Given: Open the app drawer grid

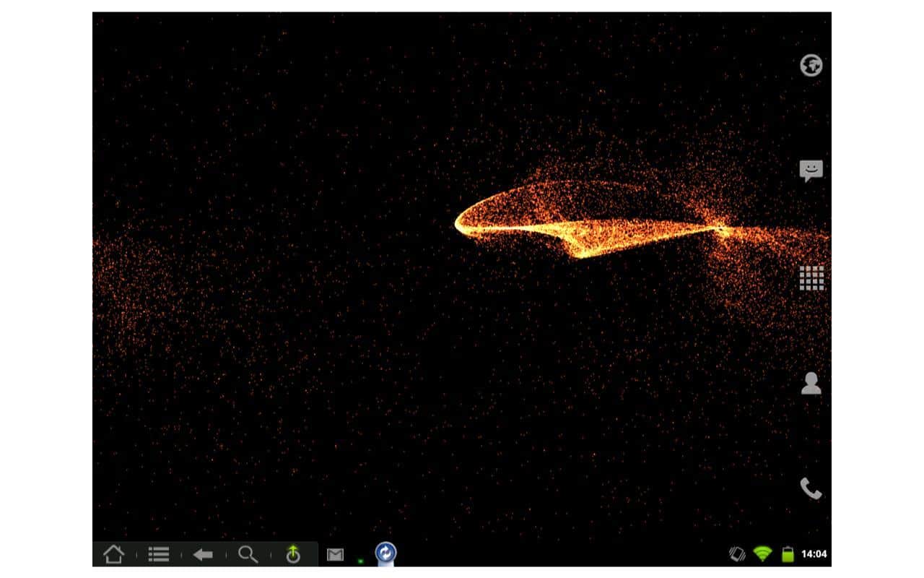Looking at the screenshot, I should (811, 277).
